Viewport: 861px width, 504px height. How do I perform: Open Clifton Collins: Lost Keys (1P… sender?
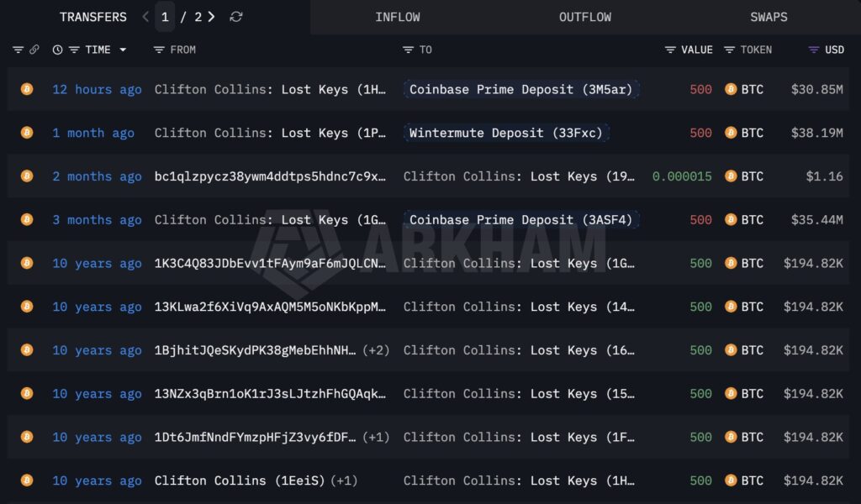(270, 133)
